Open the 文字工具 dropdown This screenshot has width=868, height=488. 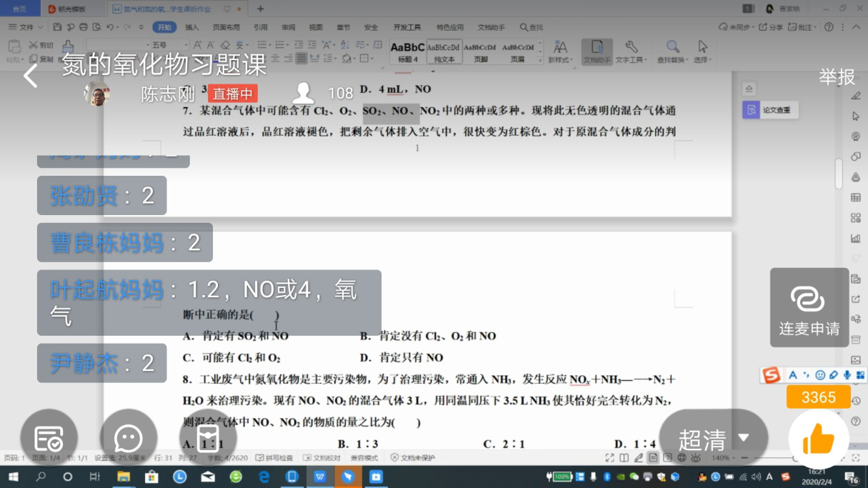[x=631, y=51]
